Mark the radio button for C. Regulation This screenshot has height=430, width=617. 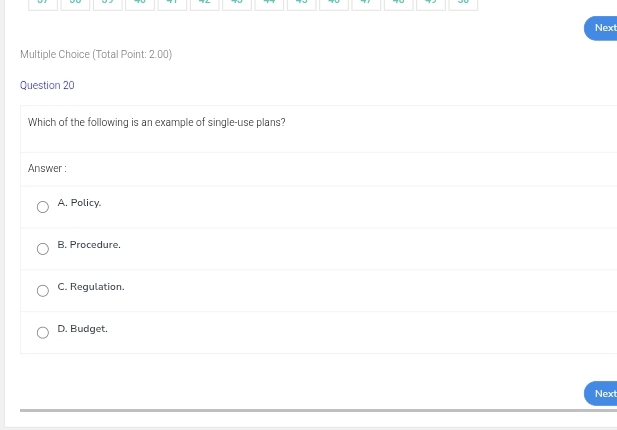(x=43, y=292)
